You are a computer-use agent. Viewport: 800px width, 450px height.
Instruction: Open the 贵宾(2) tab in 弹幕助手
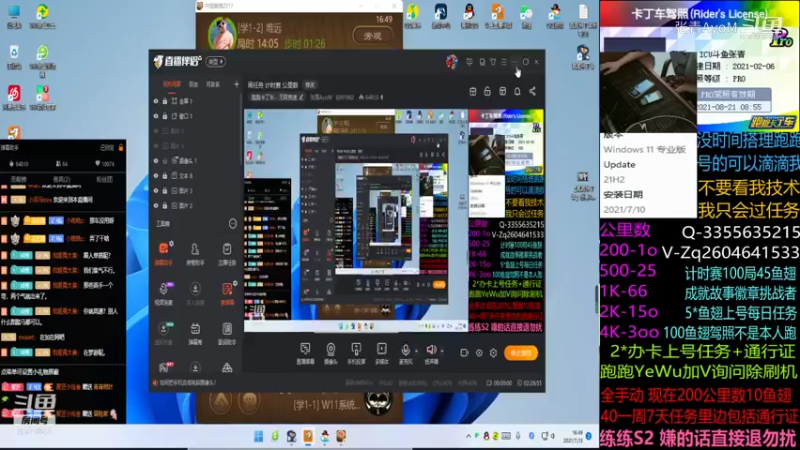pyautogui.click(x=62, y=180)
